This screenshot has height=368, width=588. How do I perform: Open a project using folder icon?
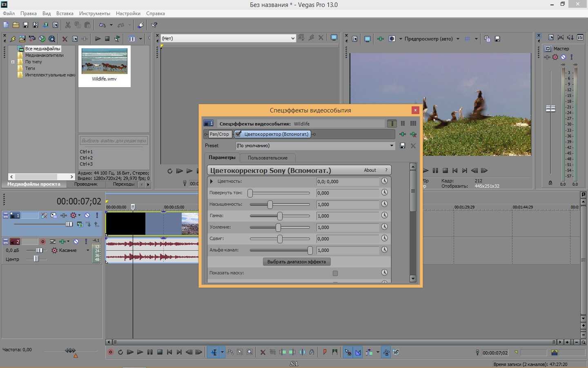tap(16, 25)
